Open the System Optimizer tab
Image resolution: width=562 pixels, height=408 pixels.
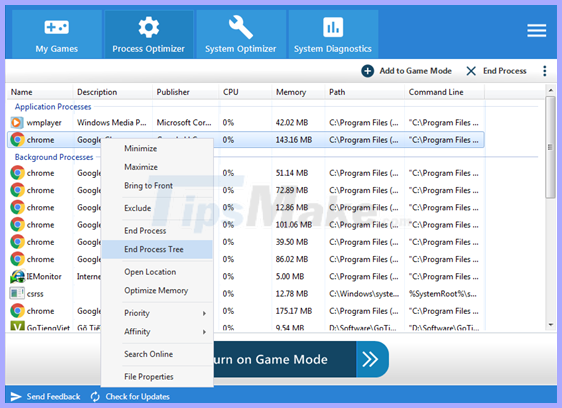240,34
